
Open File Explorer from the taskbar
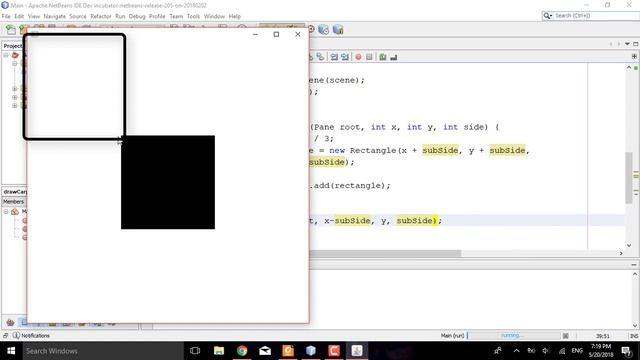[219, 351]
